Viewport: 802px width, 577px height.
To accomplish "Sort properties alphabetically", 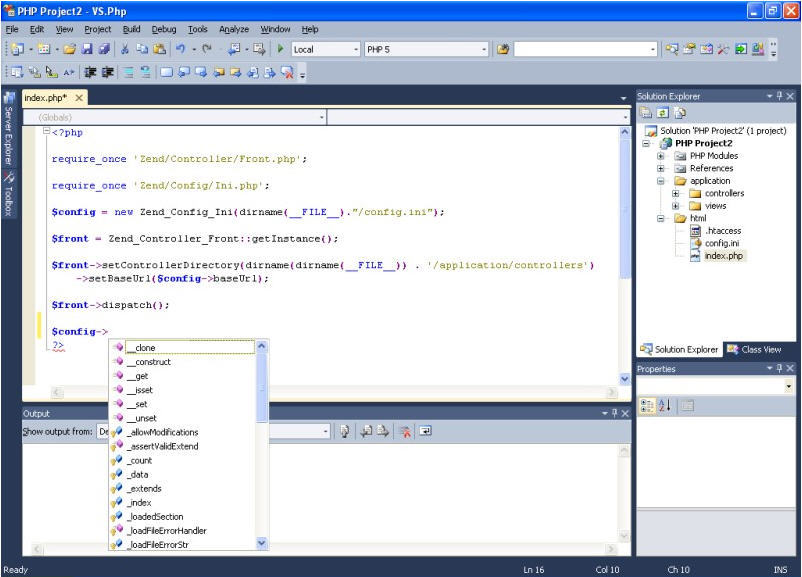I will pyautogui.click(x=664, y=406).
